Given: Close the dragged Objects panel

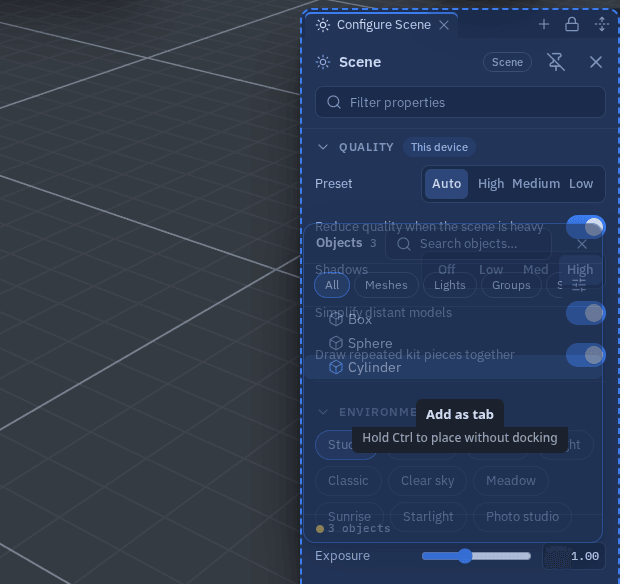Looking at the screenshot, I should tap(582, 244).
